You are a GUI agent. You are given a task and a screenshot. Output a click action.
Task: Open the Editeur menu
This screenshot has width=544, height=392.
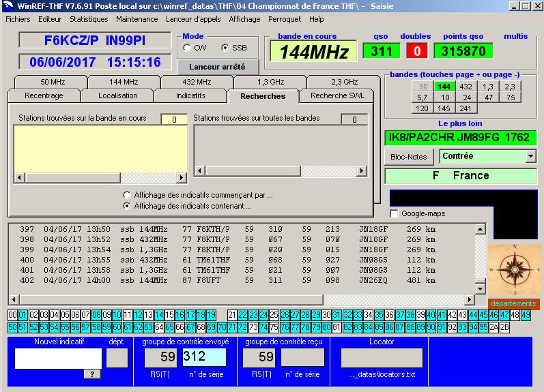tap(50, 19)
